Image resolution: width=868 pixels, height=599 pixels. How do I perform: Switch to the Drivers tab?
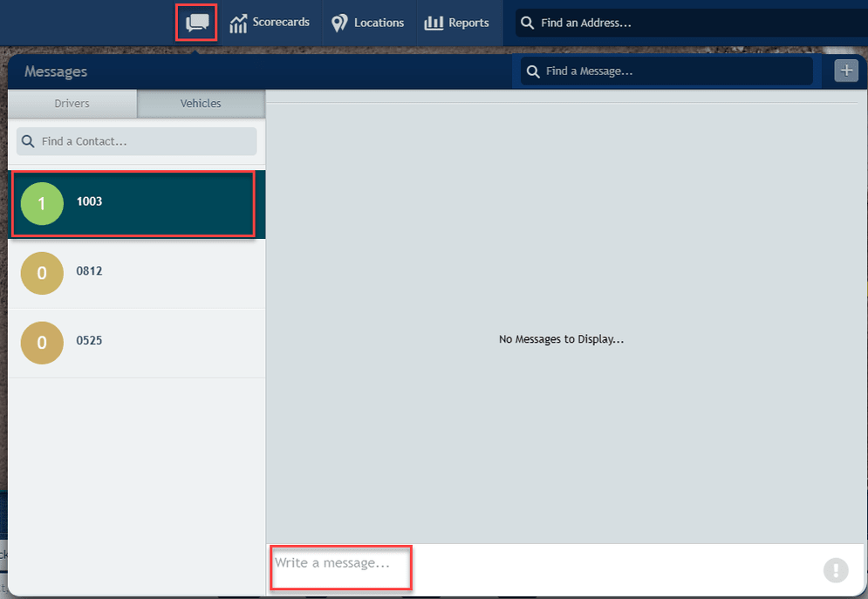[72, 104]
